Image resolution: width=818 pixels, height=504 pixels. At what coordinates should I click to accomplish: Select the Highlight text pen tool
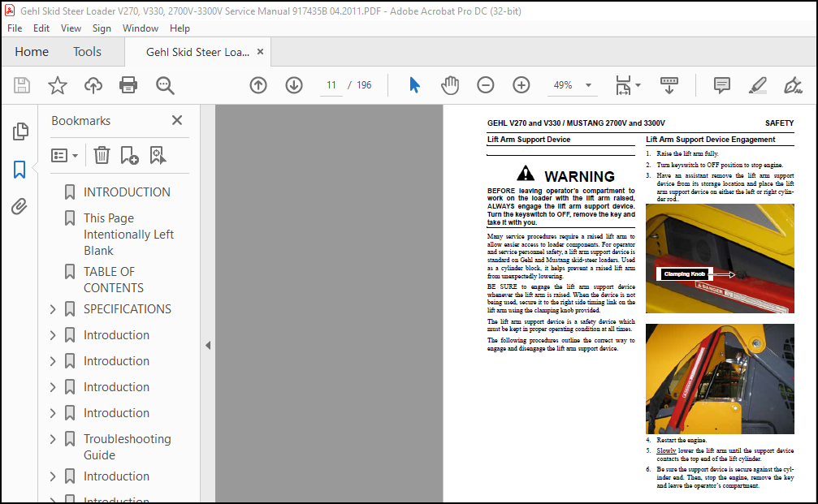(x=758, y=85)
